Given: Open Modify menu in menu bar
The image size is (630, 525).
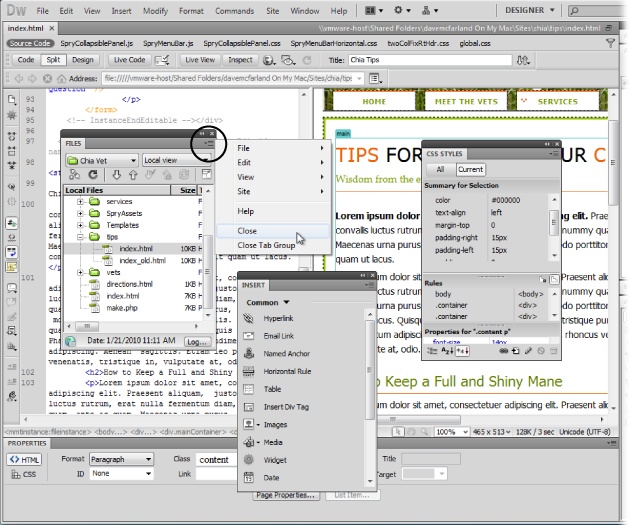Looking at the screenshot, I should (x=155, y=11).
